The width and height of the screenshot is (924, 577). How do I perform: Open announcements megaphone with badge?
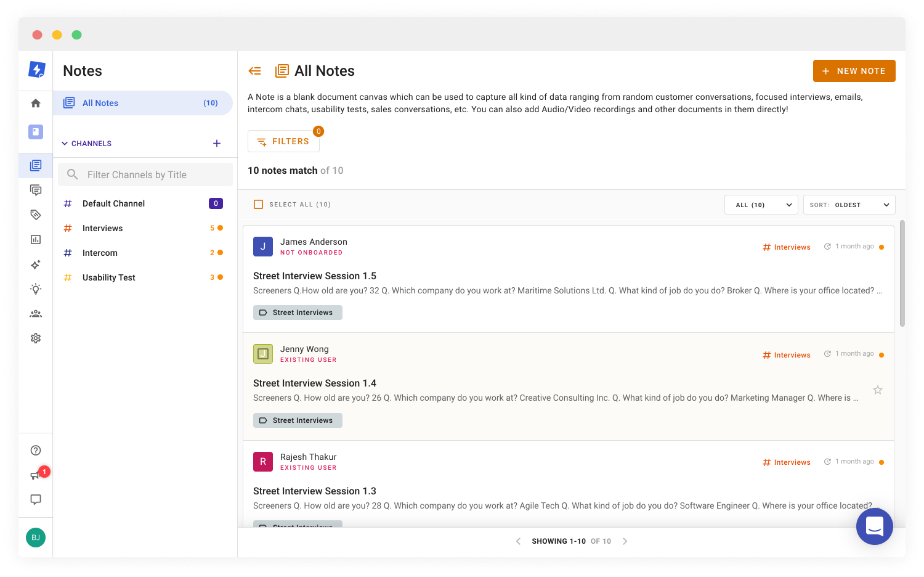(36, 475)
